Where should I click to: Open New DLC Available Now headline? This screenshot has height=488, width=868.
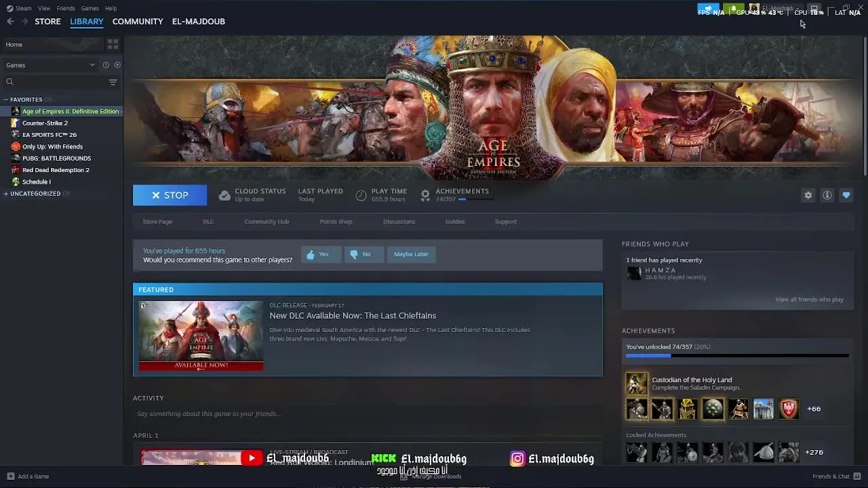[353, 316]
